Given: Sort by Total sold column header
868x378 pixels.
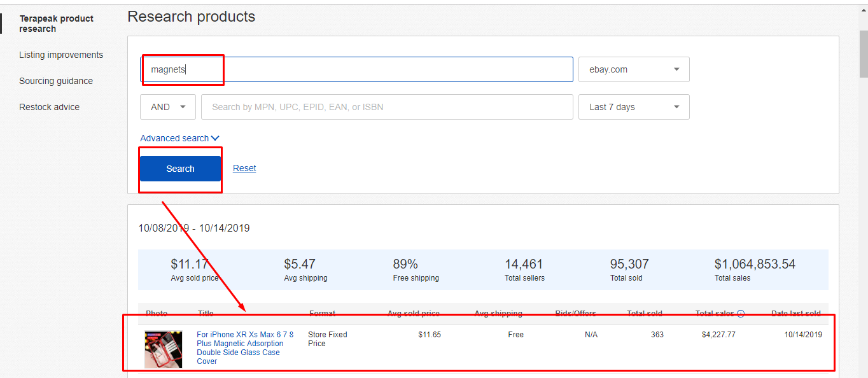Looking at the screenshot, I should (x=645, y=314).
